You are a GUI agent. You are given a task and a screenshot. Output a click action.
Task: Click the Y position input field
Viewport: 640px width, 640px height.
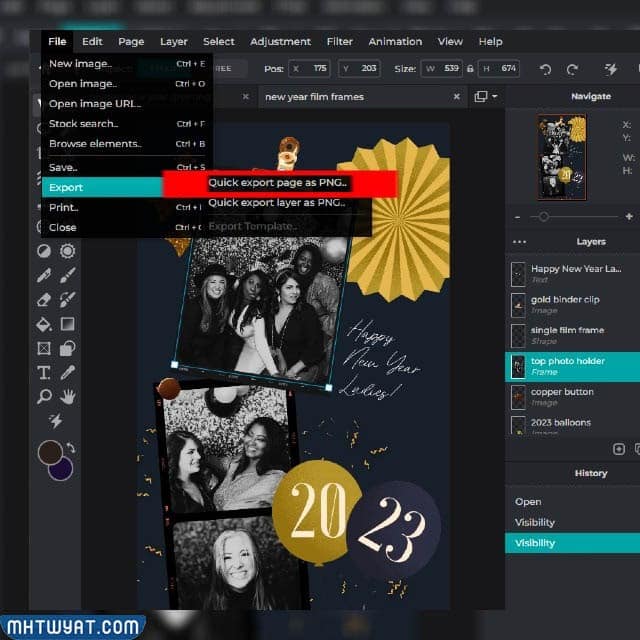(359, 69)
